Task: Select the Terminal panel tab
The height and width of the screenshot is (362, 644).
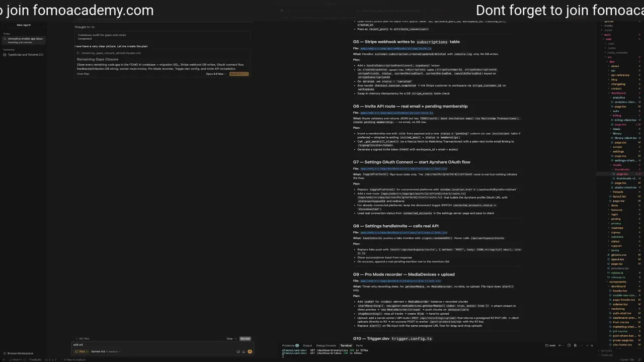Action: (x=346, y=345)
